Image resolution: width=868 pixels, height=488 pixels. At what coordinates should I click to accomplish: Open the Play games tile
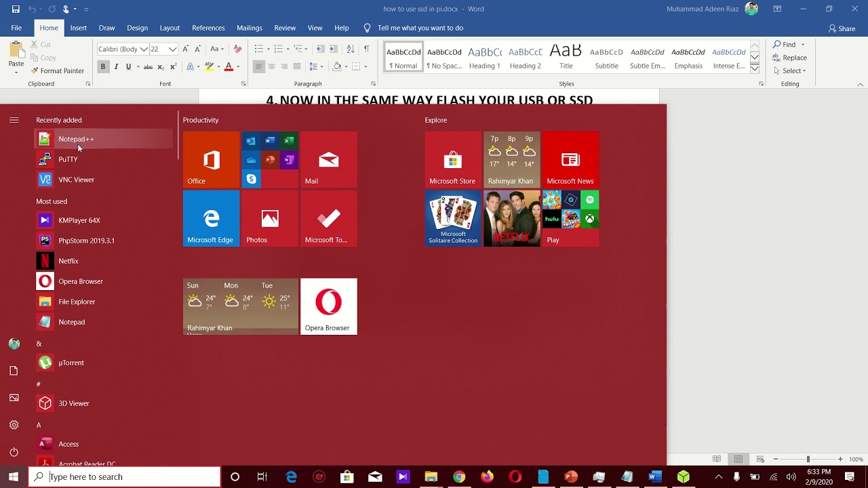click(570, 218)
